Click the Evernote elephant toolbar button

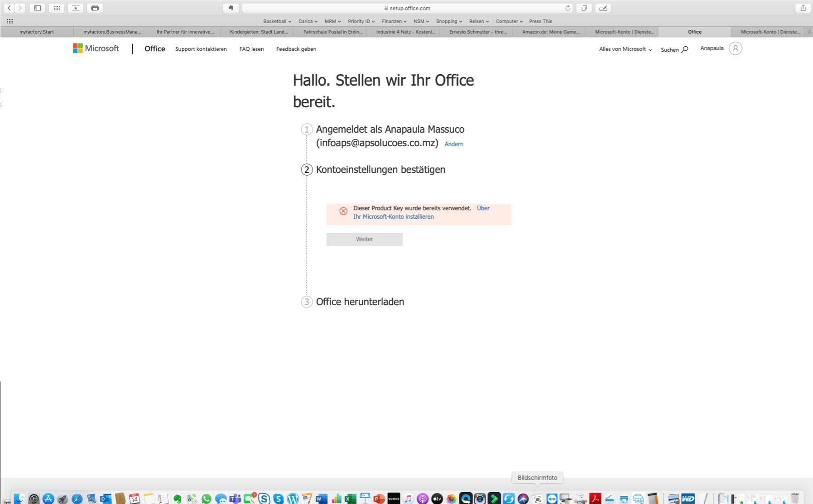pyautogui.click(x=231, y=8)
